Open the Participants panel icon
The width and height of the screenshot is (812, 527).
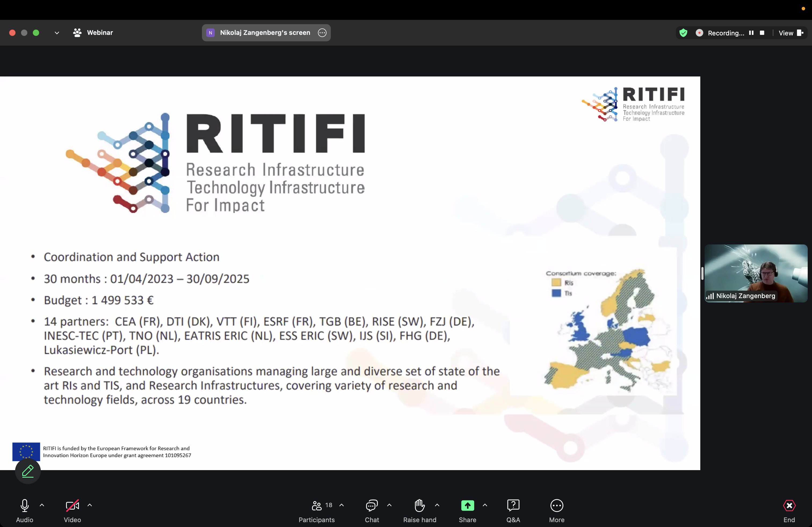click(317, 506)
